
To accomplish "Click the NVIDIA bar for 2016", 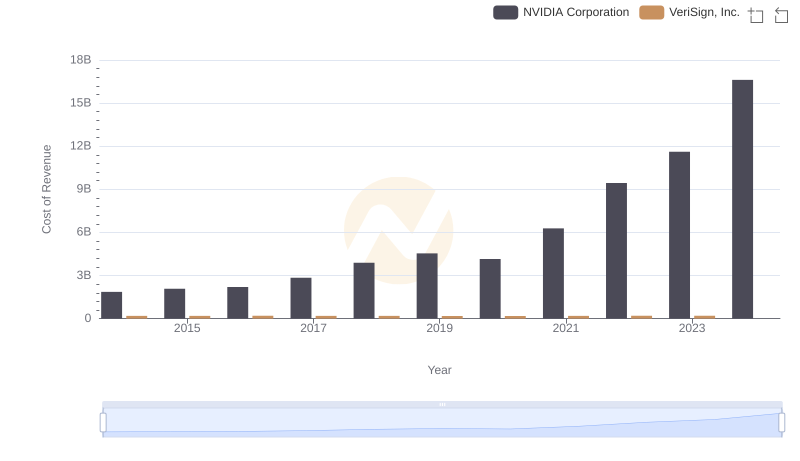I will click(x=238, y=303).
